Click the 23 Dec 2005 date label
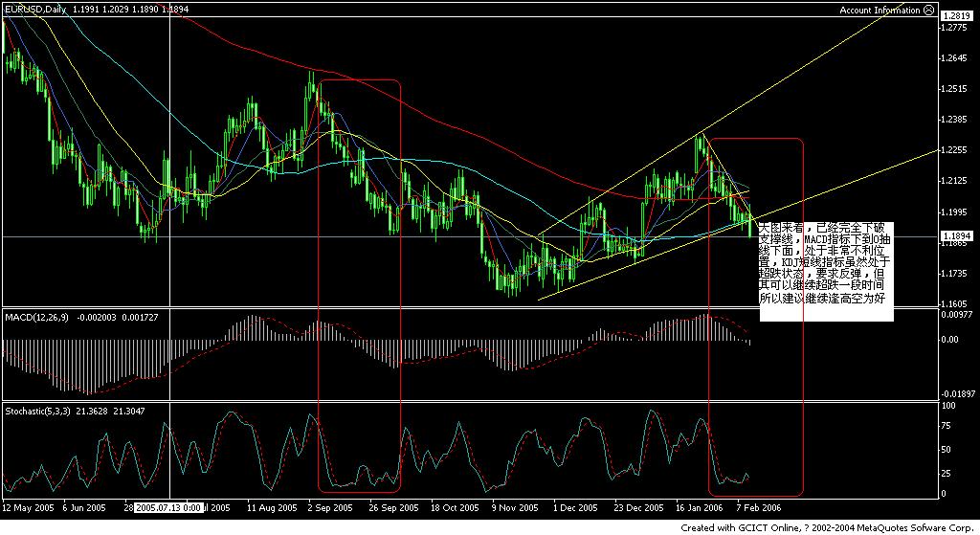This screenshot has height=535, width=980. [x=638, y=507]
